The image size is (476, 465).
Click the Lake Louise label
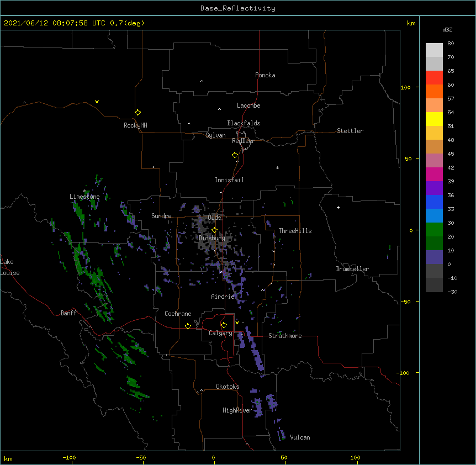tap(10, 267)
